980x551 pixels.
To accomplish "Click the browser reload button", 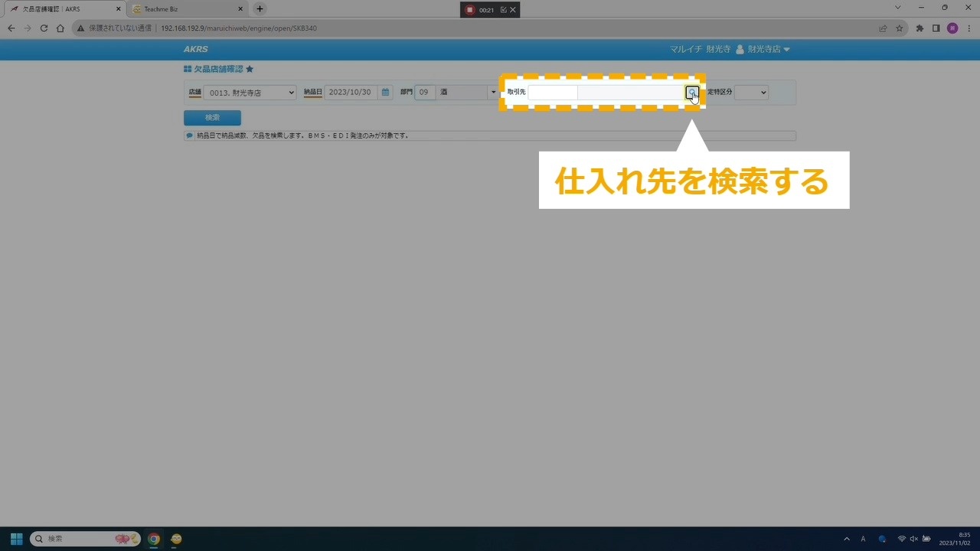I will 44,28.
